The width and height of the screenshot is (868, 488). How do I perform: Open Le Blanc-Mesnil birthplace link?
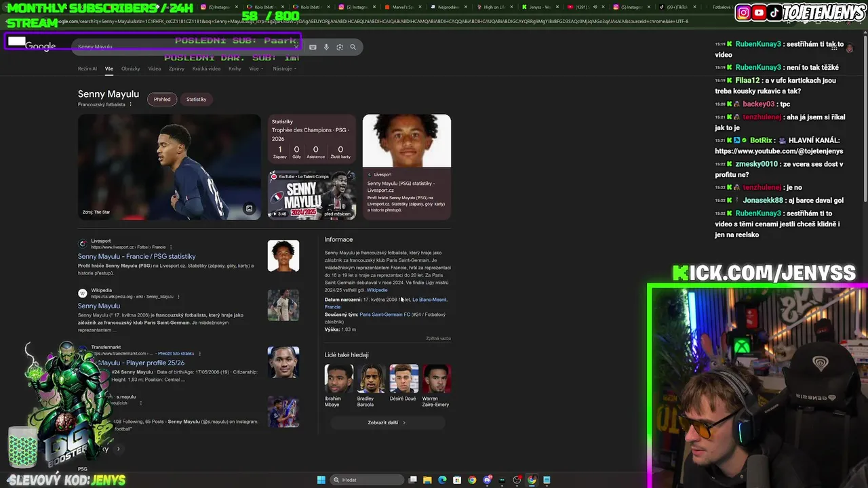click(x=430, y=300)
